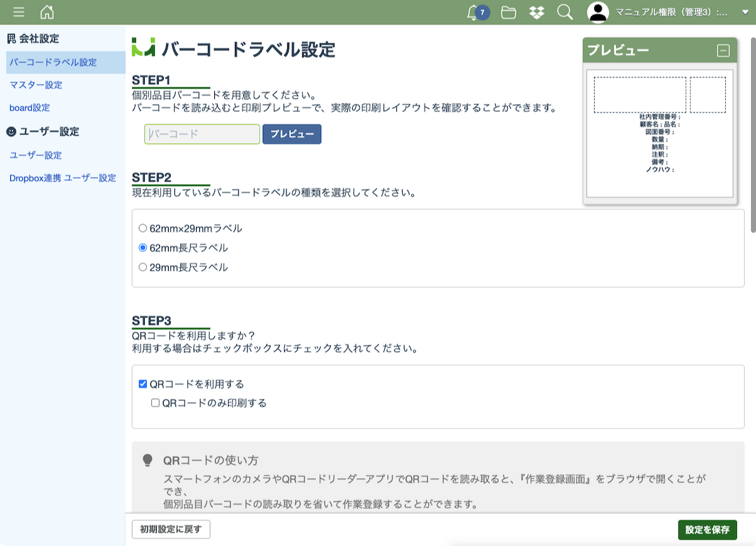Open the folder icon in header
The height and width of the screenshot is (546, 756).
[x=508, y=13]
